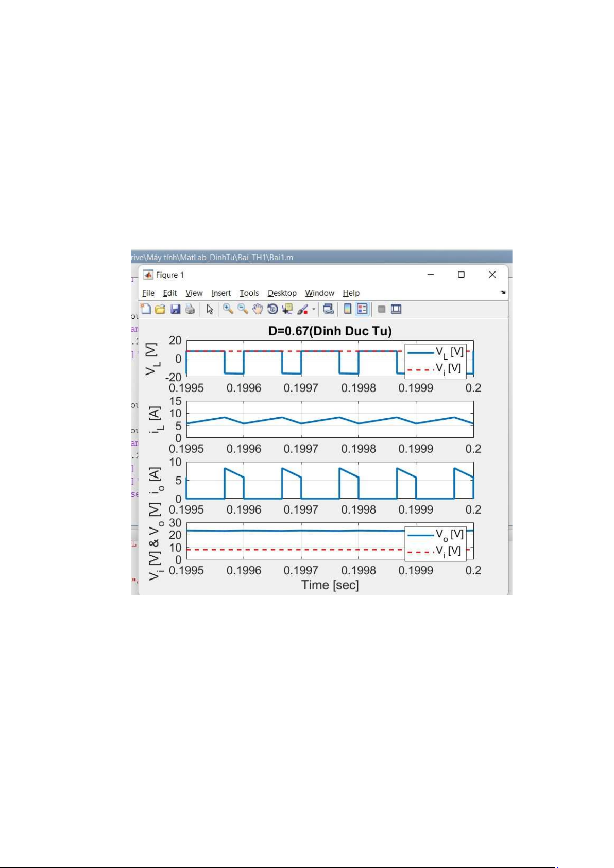Activate the Pan hand tool
Viewport: 614px width, 868px height.
pos(258,309)
